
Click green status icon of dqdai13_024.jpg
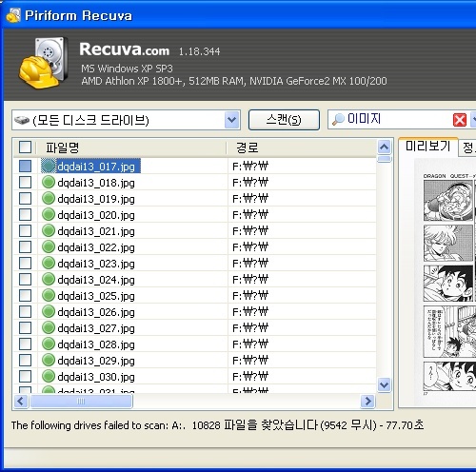[x=49, y=280]
